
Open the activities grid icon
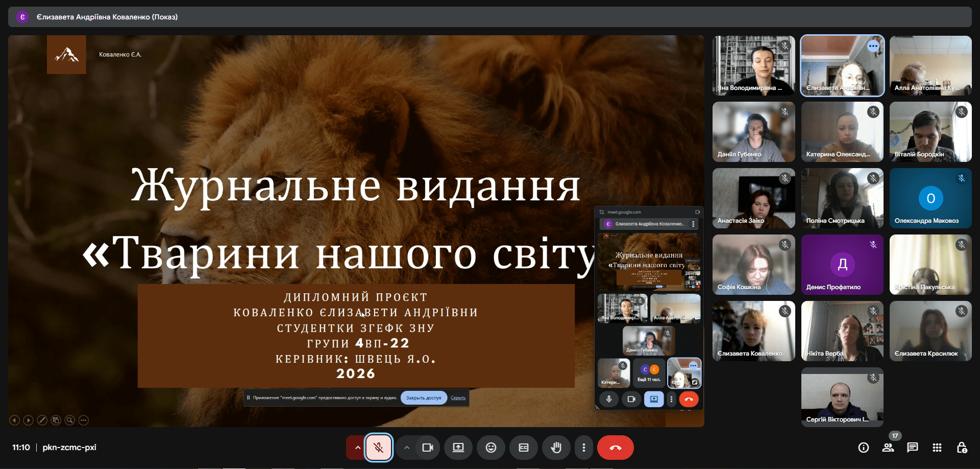(937, 448)
